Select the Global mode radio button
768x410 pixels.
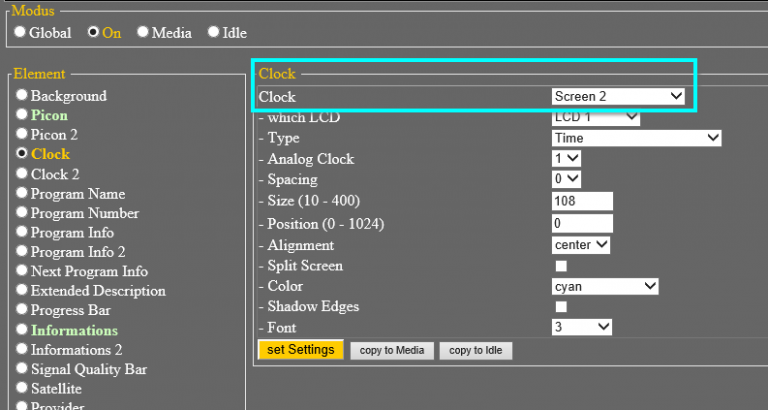click(x=21, y=32)
